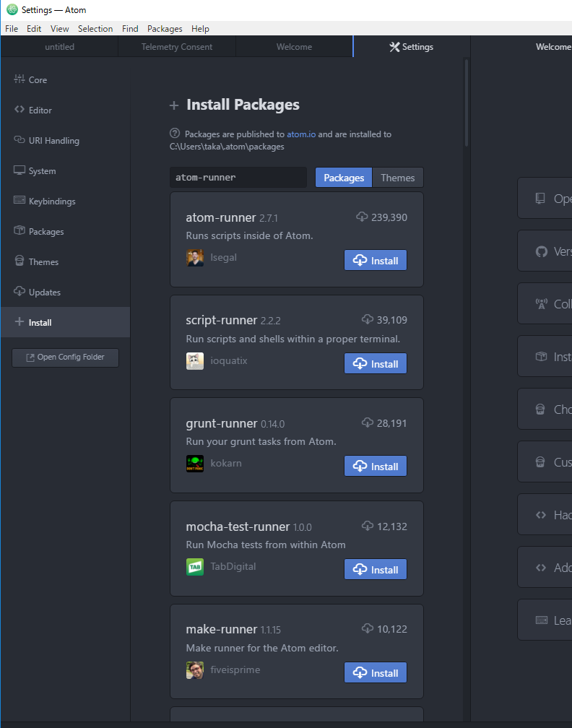Switch to untitled tab

click(x=59, y=47)
